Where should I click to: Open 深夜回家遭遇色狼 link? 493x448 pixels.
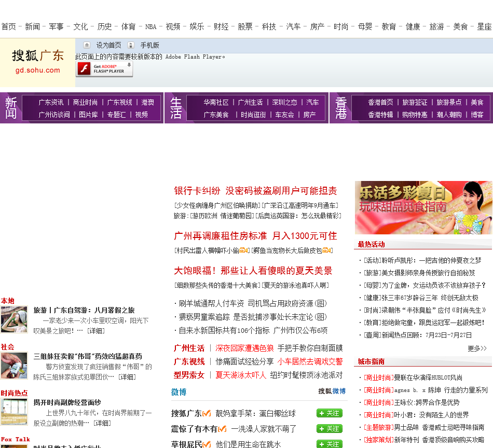tap(244, 348)
